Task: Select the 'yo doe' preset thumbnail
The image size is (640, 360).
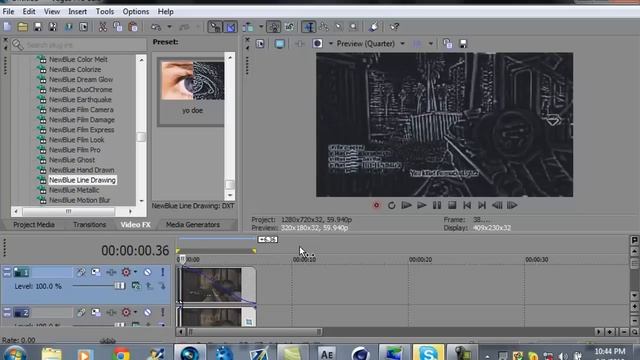Action: point(193,80)
